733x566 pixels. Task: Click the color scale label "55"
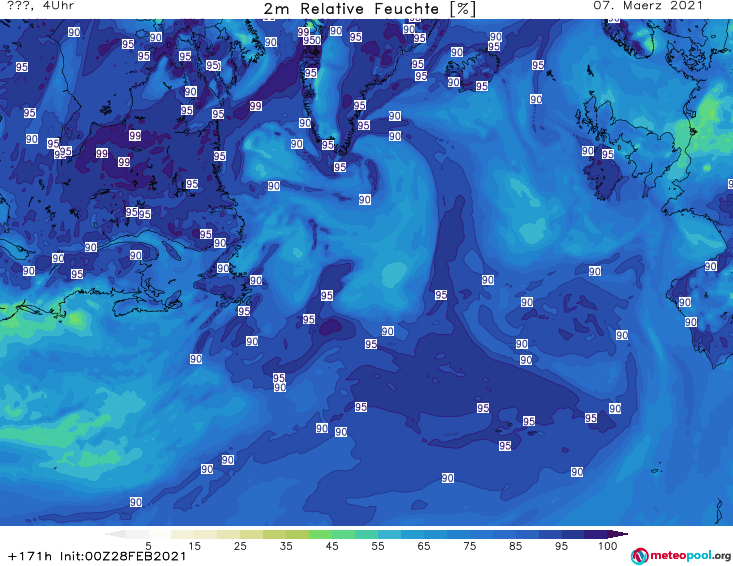[x=378, y=546]
